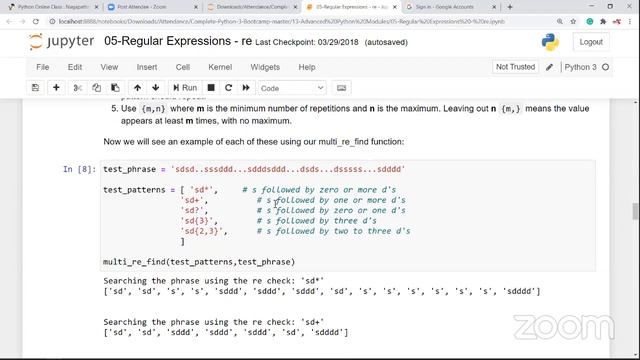Click the vertical scrollbar thumb

tap(635, 211)
